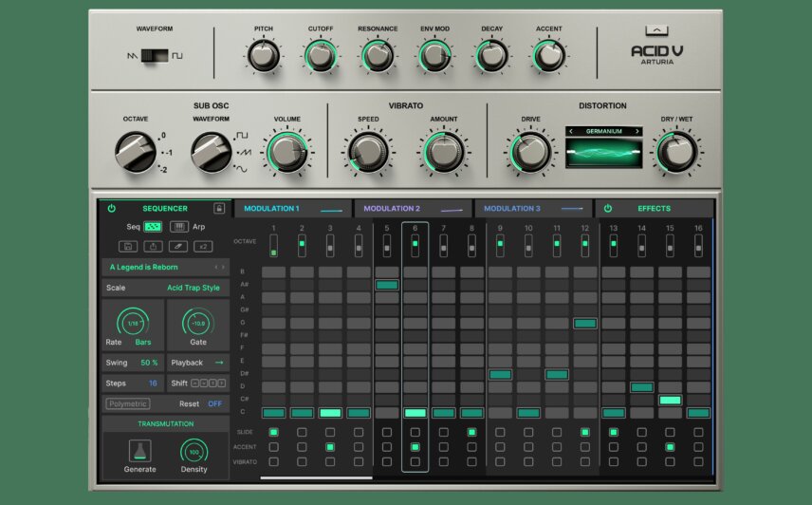812x505 pixels.
Task: Select Sub Osc sine wave icon
Action: pos(242,169)
